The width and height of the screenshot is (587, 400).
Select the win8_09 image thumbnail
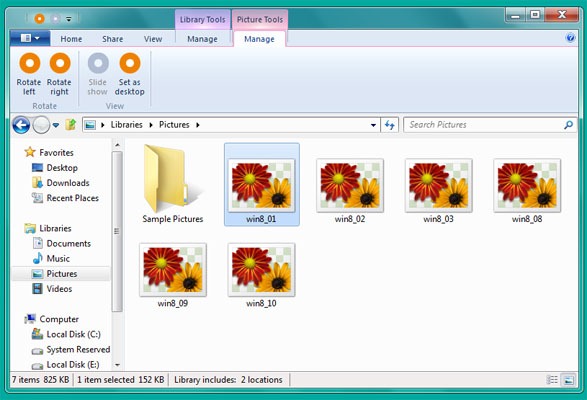(x=173, y=275)
